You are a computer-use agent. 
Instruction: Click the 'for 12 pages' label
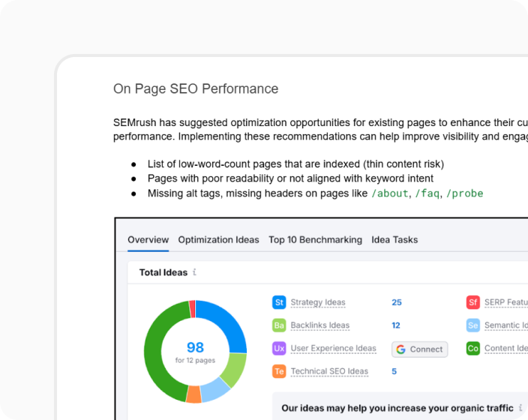(195, 361)
